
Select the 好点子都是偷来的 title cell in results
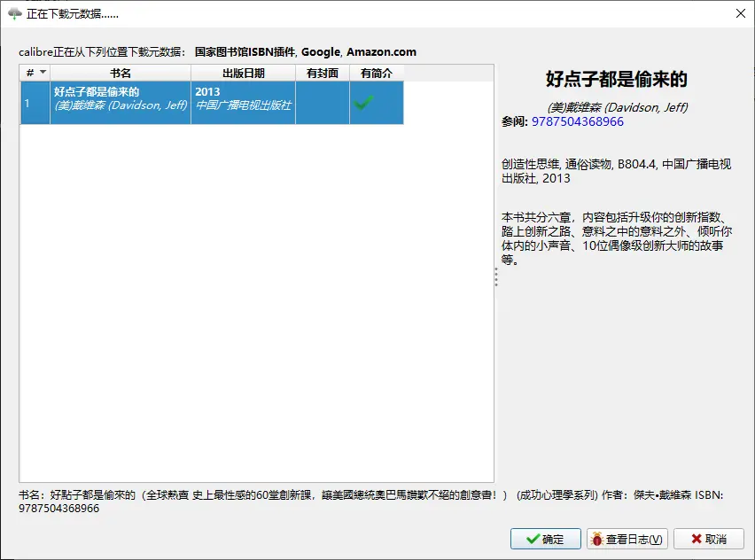pos(120,103)
